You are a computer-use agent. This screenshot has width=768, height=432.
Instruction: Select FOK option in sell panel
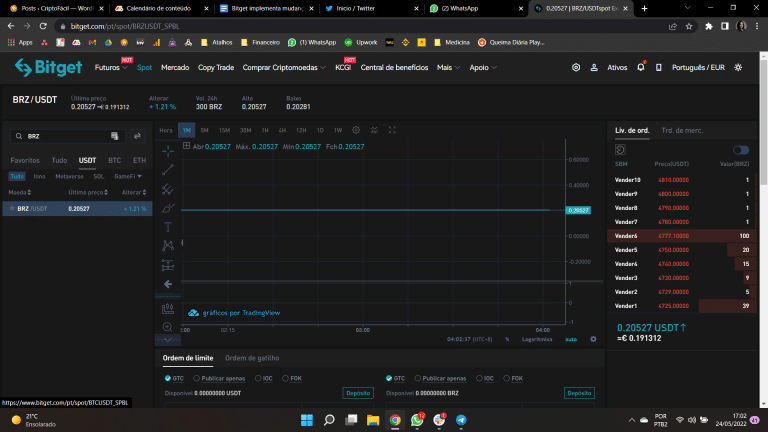tap(506, 378)
